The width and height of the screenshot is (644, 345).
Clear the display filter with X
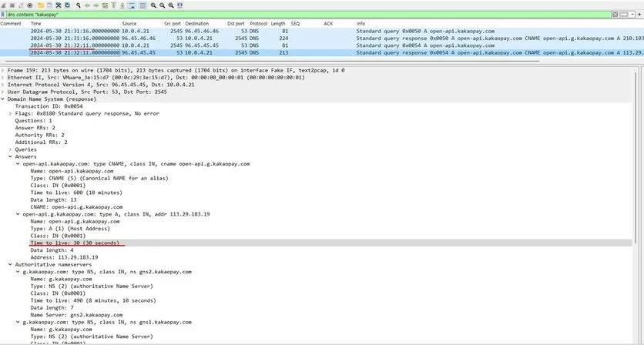tap(615, 15)
